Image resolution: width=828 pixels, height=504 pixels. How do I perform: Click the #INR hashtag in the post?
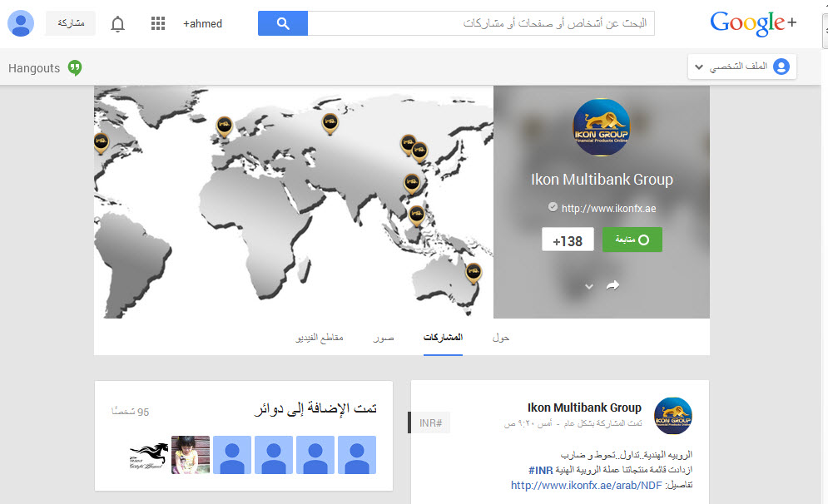540,470
